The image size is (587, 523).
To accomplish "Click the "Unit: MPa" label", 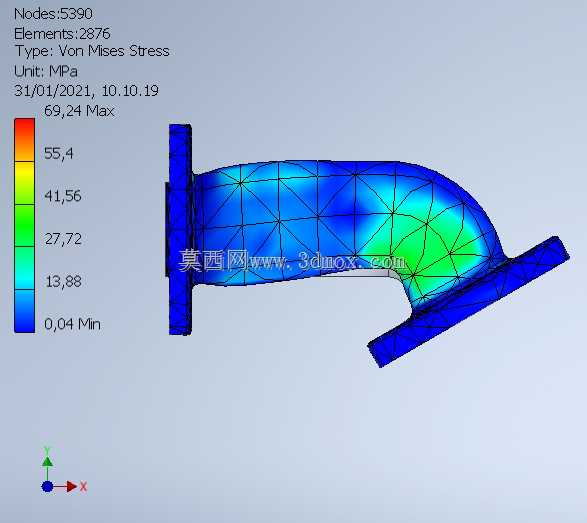I will [46, 71].
